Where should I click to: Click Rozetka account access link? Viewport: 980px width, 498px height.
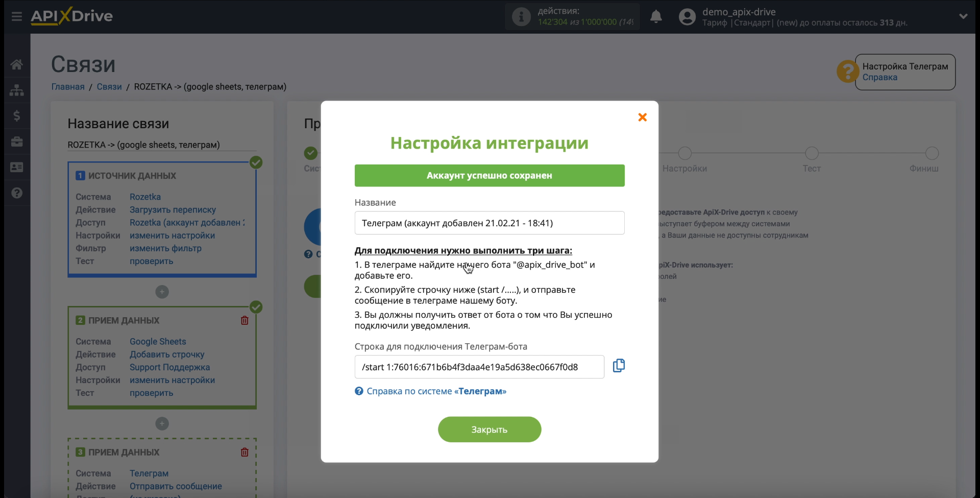coord(187,223)
